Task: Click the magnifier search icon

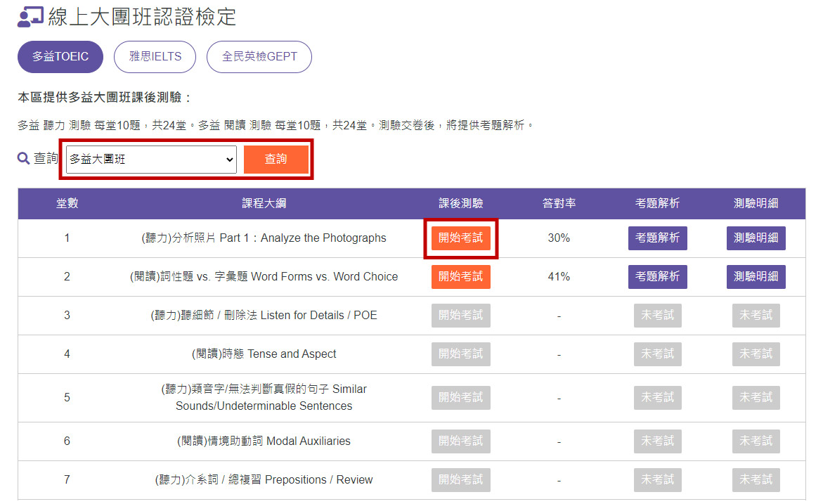Action: tap(23, 158)
